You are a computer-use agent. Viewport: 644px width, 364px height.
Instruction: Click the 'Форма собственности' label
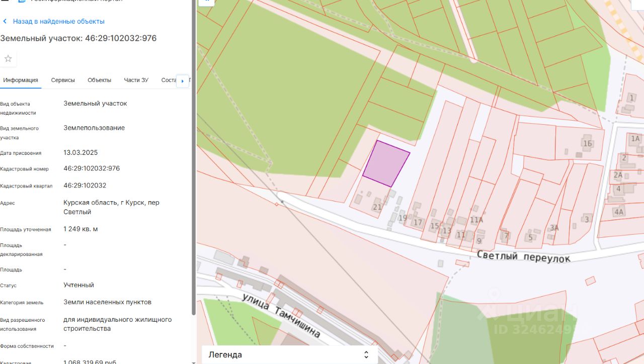pos(27,346)
